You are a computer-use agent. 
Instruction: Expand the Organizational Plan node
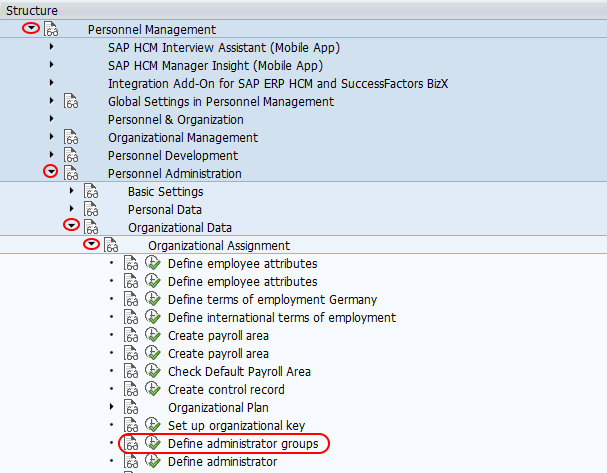point(111,406)
